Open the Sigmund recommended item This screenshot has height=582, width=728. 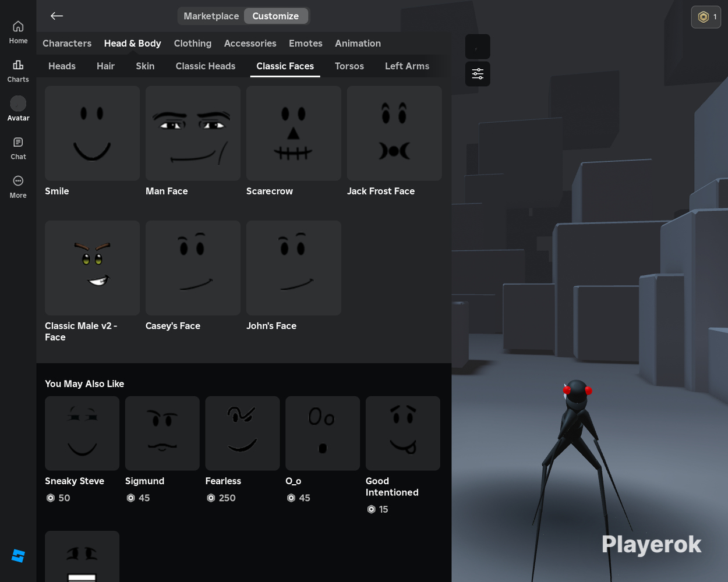point(162,434)
